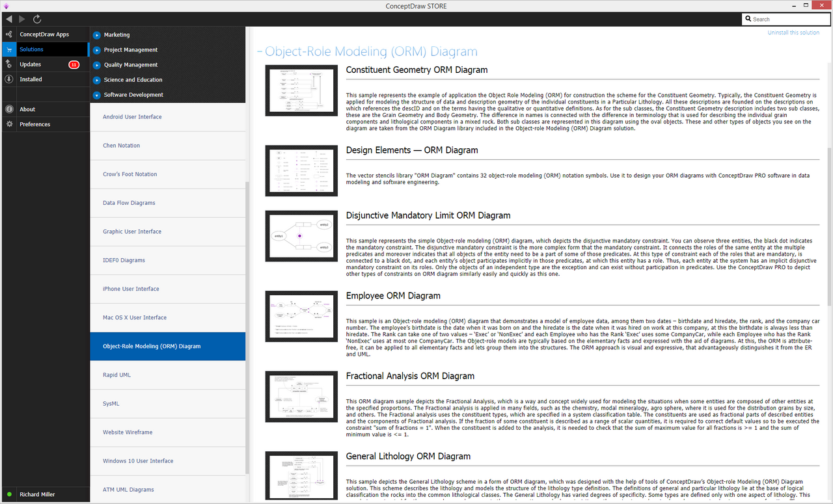This screenshot has height=504, width=833.
Task: Open the General Lithology ORM Diagram thumbnail
Action: click(x=301, y=477)
